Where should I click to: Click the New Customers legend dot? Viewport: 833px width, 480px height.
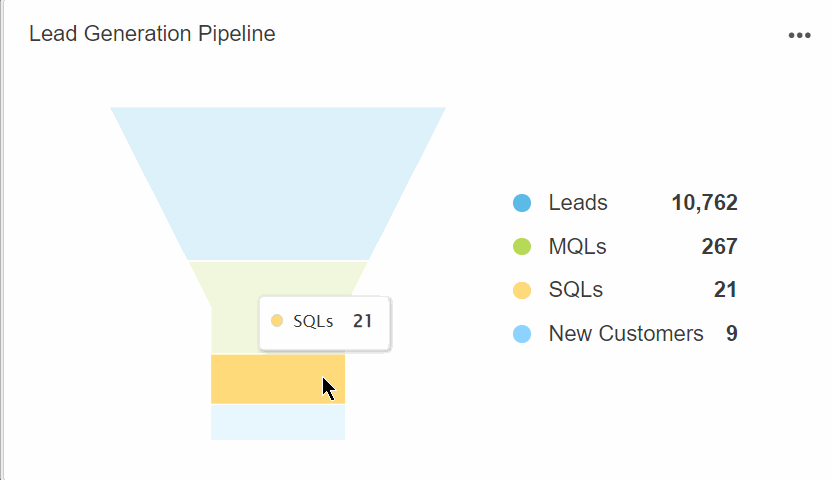521,334
